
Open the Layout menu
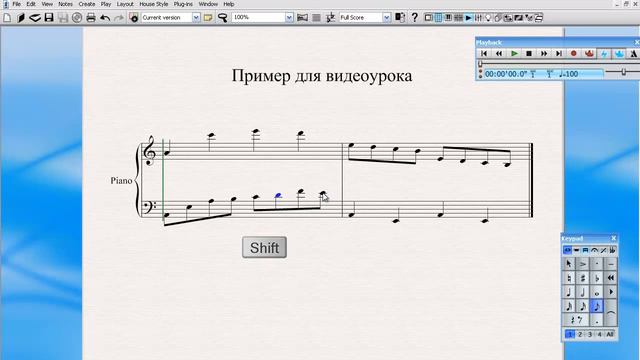pos(125,4)
